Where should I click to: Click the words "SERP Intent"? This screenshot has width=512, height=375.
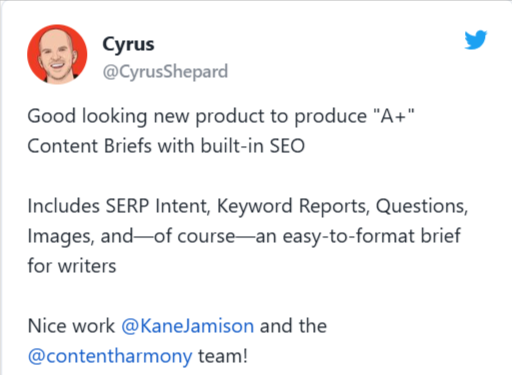[x=158, y=206]
